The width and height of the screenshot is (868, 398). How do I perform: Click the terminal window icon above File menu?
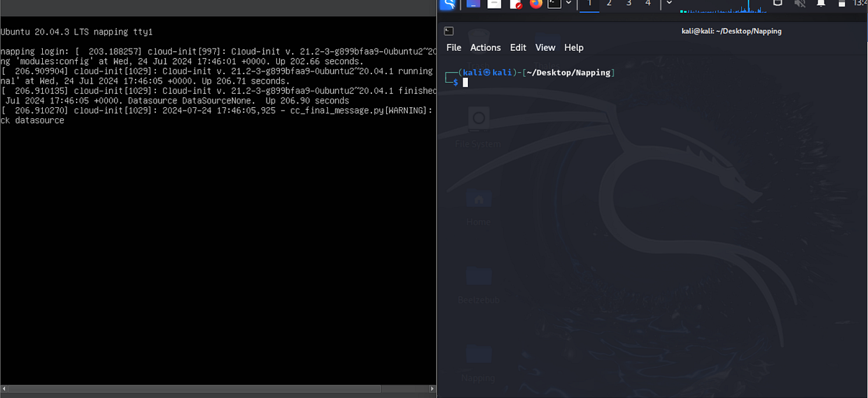coord(448,31)
